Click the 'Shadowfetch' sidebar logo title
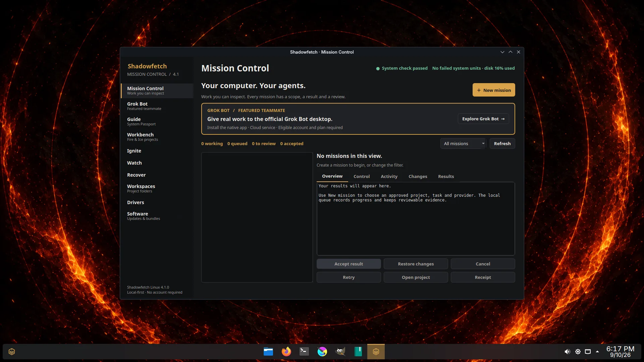Viewport: 644px width, 362px height. click(x=147, y=66)
